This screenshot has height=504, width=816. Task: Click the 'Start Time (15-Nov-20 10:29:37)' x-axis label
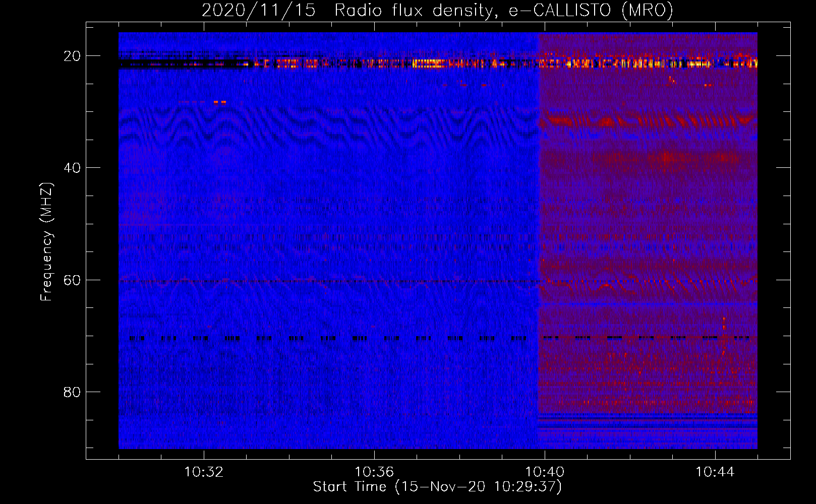click(437, 487)
